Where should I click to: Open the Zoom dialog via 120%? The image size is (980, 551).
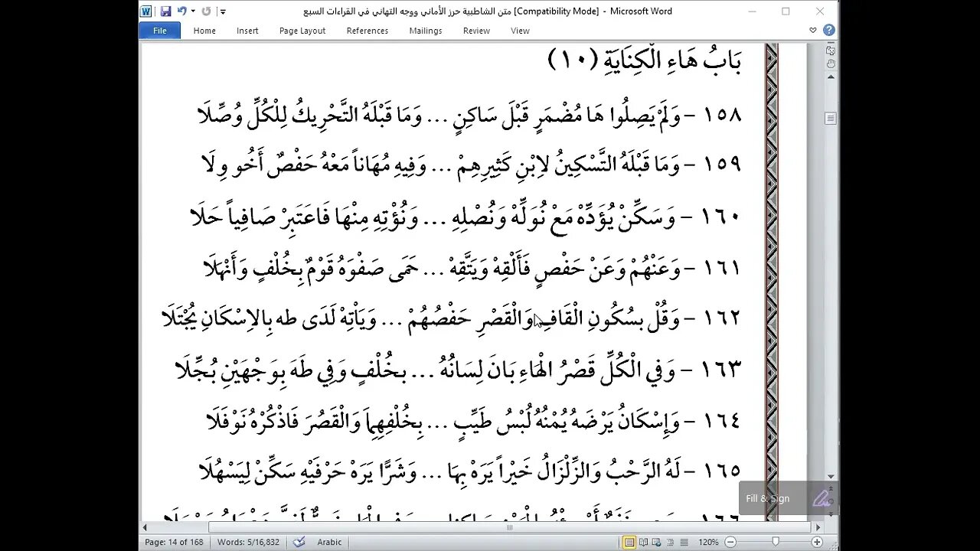(708, 542)
